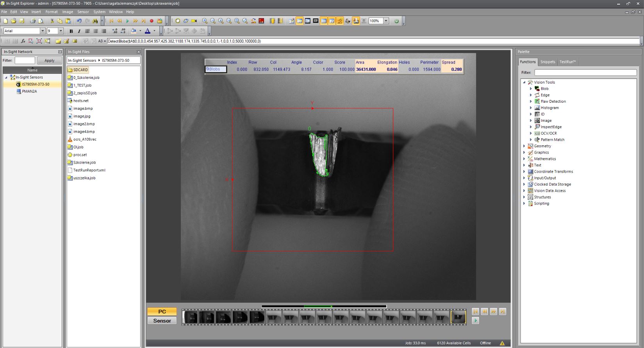Select the first filmstrip thumbnail
The image size is (644, 348).
191,317
